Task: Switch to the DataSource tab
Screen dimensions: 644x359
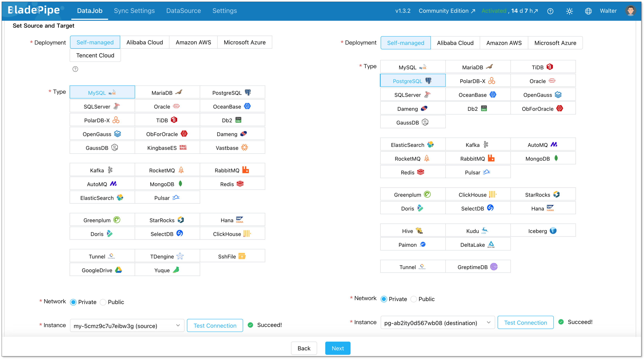Action: [183, 11]
